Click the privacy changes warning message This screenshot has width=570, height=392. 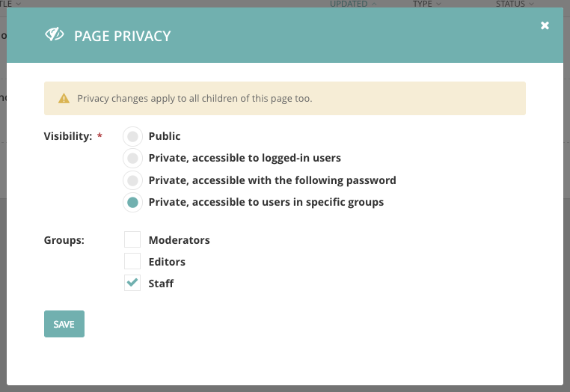pyautogui.click(x=194, y=98)
